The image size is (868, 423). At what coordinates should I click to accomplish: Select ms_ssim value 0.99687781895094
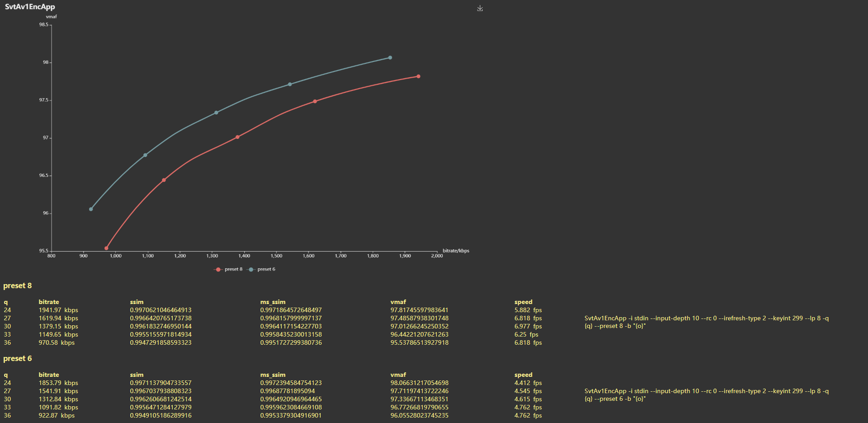coord(288,391)
